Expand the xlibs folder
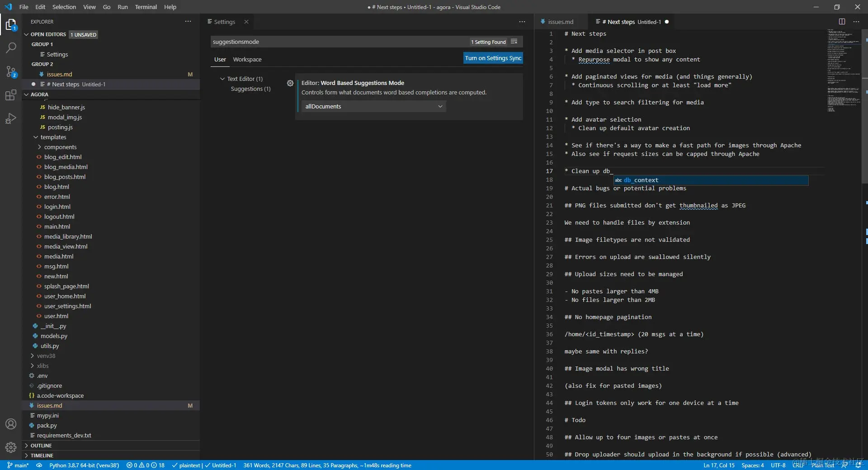Image resolution: width=868 pixels, height=470 pixels. click(x=32, y=366)
